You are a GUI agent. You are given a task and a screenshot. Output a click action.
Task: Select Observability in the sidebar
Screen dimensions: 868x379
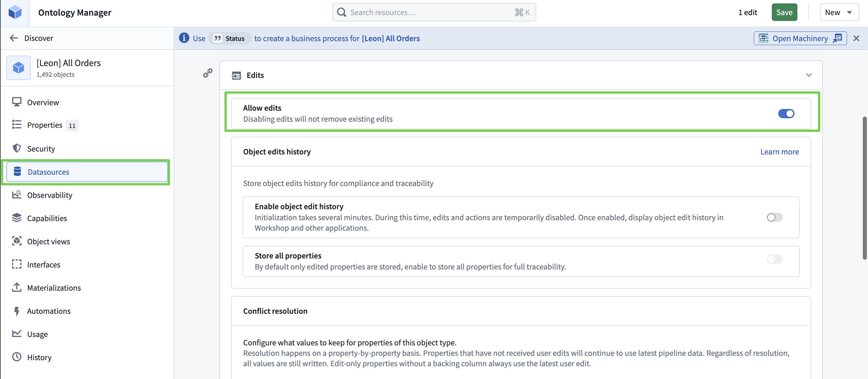(50, 195)
